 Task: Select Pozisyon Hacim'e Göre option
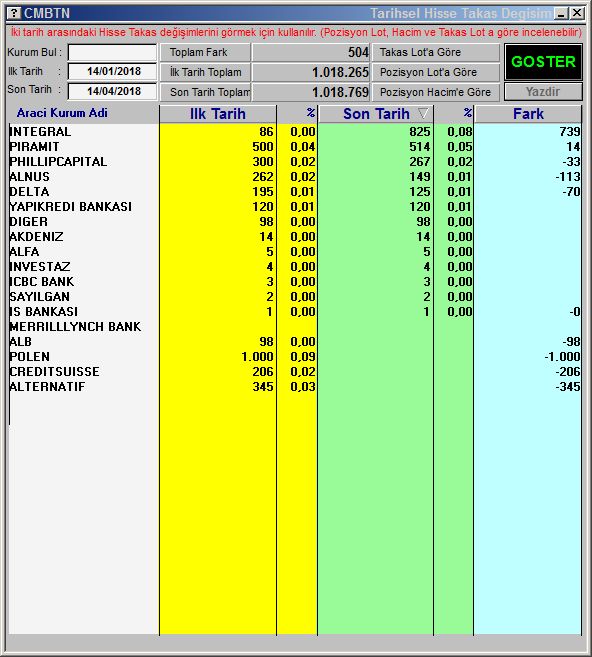[436, 92]
